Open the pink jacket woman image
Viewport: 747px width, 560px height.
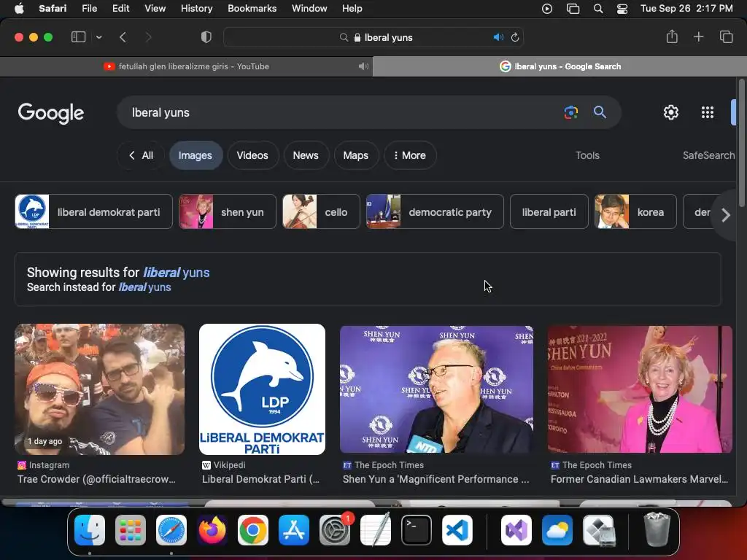[x=640, y=389]
